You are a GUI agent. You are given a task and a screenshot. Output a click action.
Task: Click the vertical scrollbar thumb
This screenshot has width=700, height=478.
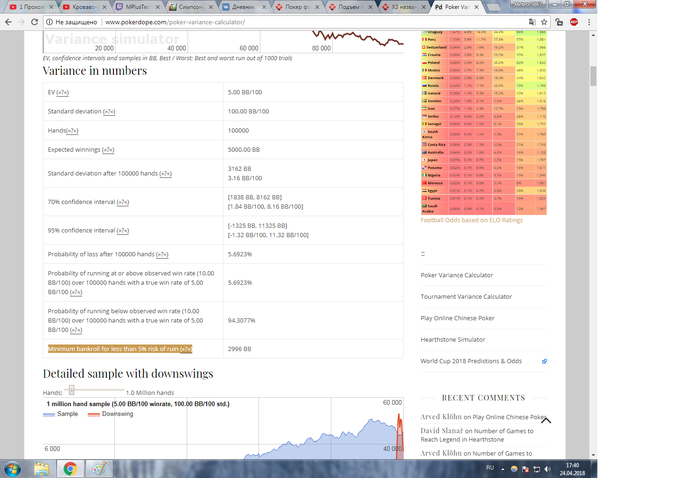coord(593,76)
